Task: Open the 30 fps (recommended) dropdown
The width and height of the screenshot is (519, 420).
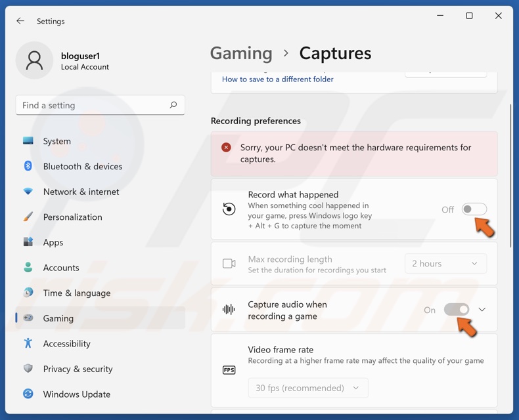Action: pyautogui.click(x=308, y=388)
